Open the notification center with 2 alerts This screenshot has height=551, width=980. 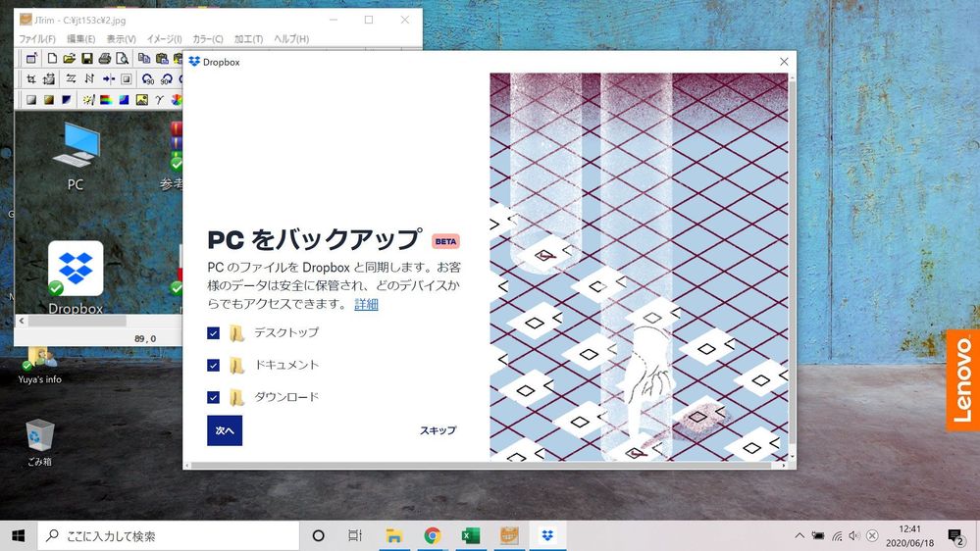955,536
